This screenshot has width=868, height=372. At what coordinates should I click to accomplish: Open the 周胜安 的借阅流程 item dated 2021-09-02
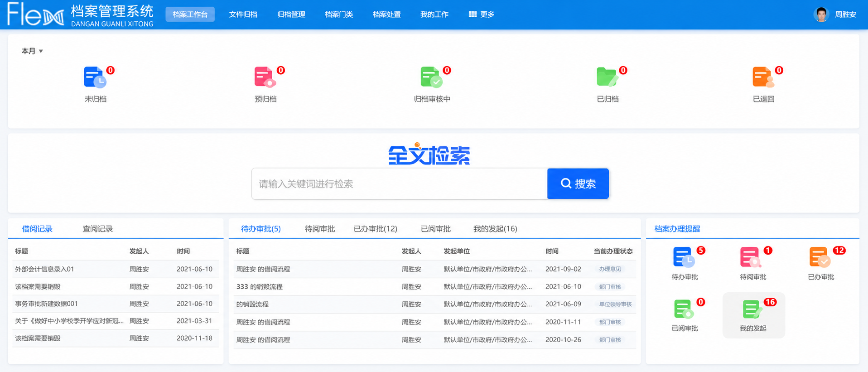coord(263,269)
